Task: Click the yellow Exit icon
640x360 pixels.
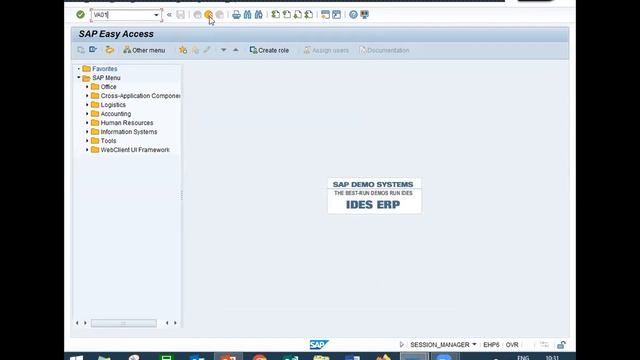Action: 209,15
